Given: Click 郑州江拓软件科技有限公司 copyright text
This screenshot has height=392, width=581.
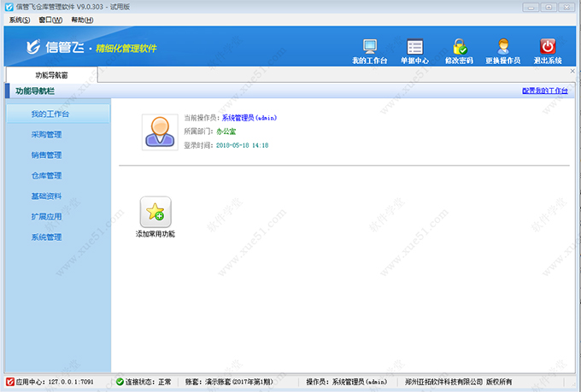Looking at the screenshot, I should coord(458,382).
